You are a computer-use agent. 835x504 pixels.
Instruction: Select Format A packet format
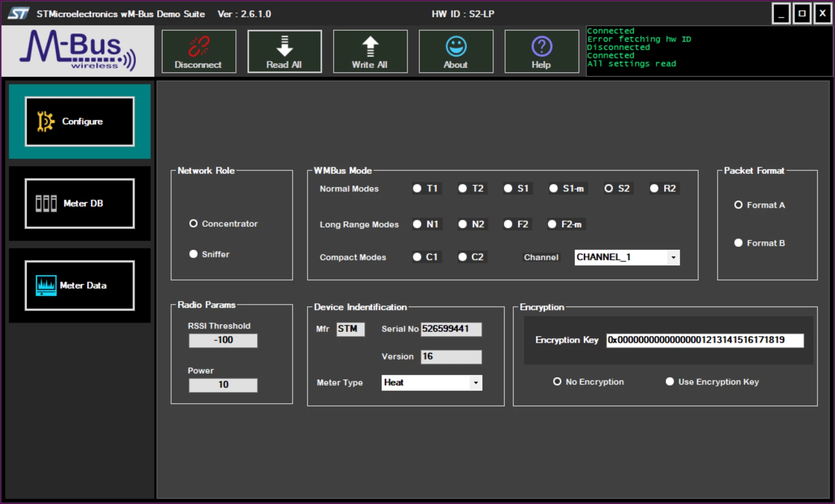738,205
